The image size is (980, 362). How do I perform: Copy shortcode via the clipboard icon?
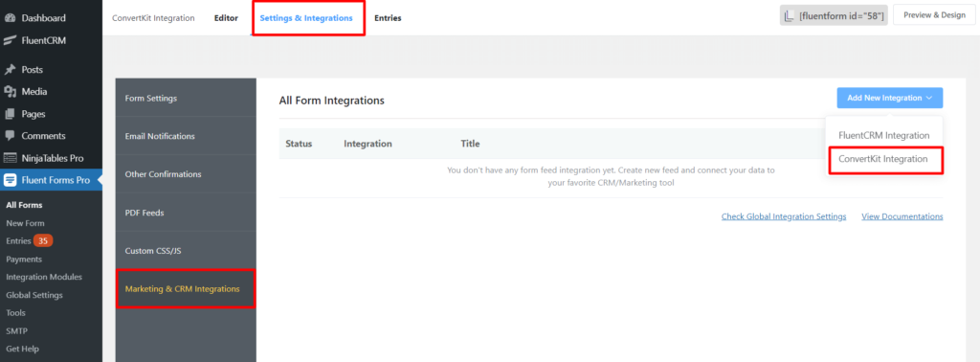coord(790,15)
